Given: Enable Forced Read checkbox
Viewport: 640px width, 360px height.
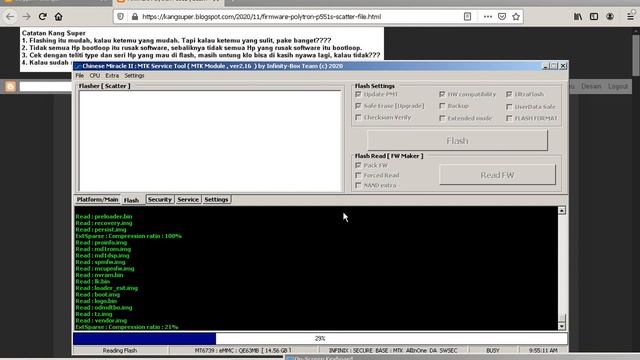Looking at the screenshot, I should [358, 175].
